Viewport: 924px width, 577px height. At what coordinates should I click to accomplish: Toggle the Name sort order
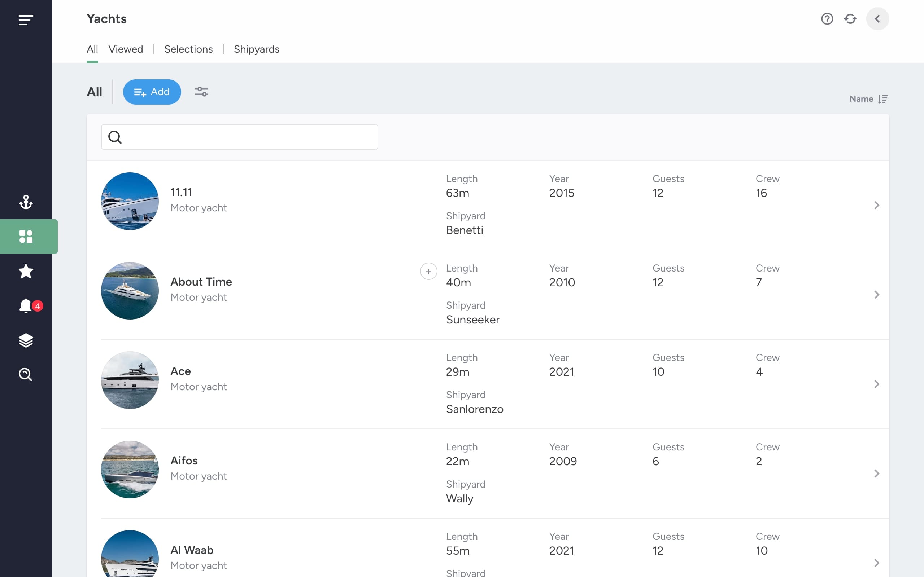[x=869, y=99]
